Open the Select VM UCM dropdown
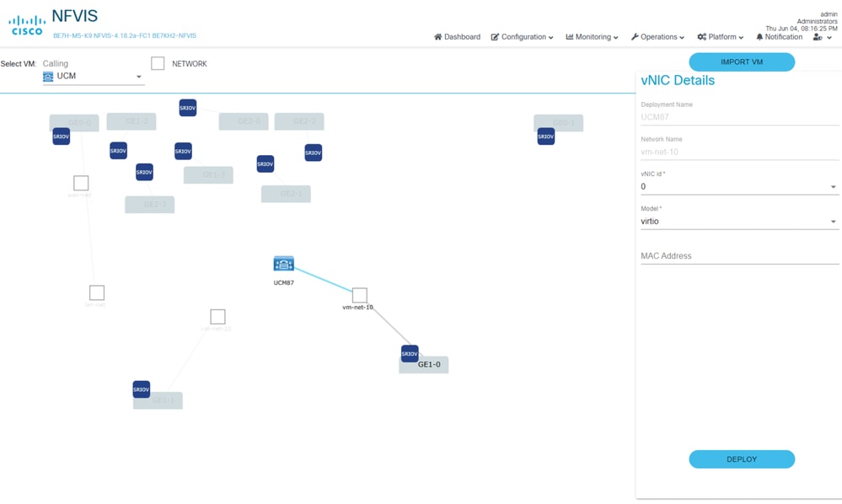Screen dimensions: 842x504 94,77
